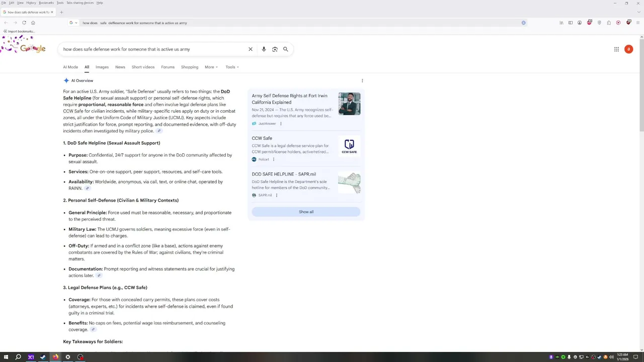Click the citation link after 'actions later.'

[99, 276]
